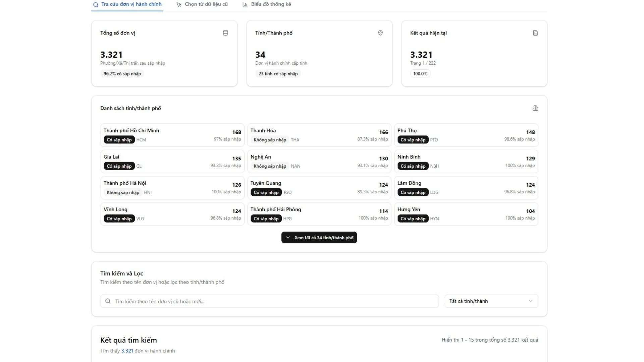Click the search icon of Tra cứu đơn vị hành chính

click(x=96, y=5)
